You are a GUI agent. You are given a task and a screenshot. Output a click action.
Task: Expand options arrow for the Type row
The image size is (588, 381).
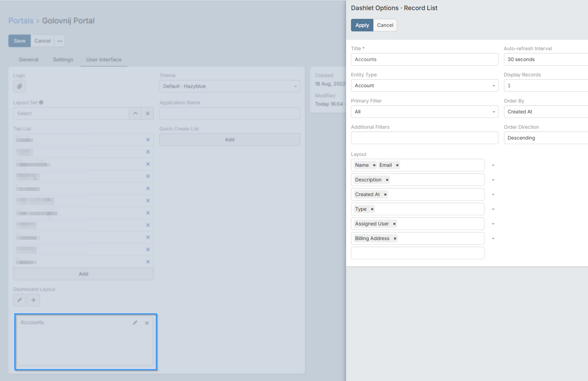(493, 209)
